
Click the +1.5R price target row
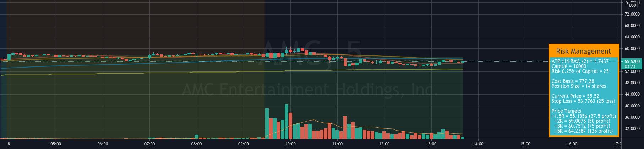click(584, 116)
